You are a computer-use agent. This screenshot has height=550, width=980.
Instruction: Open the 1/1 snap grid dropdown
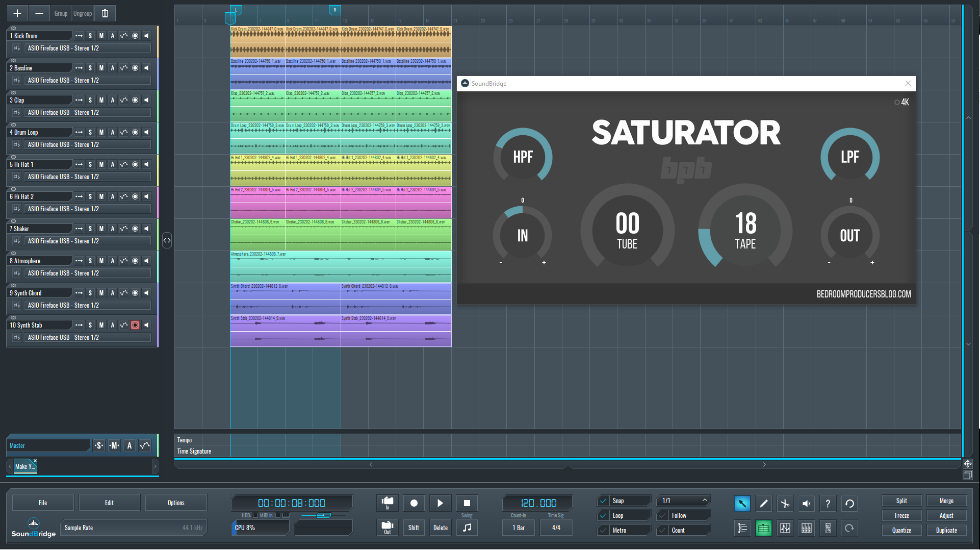point(683,501)
